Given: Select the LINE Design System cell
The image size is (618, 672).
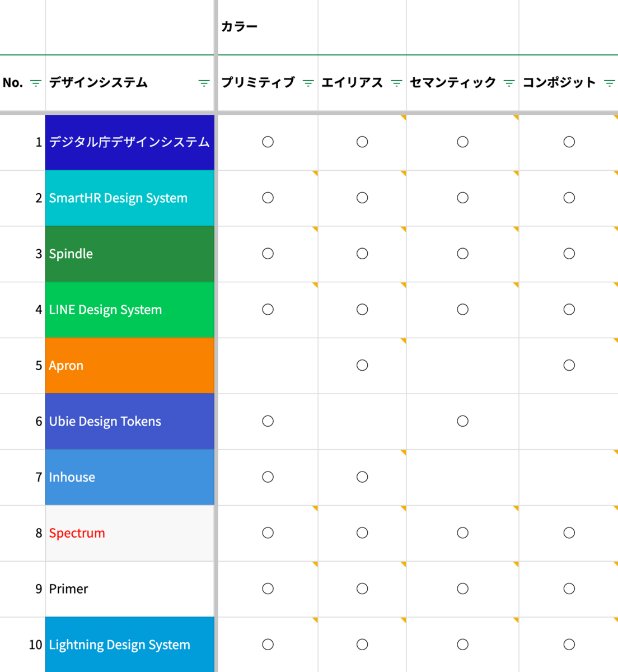Looking at the screenshot, I should tap(130, 310).
